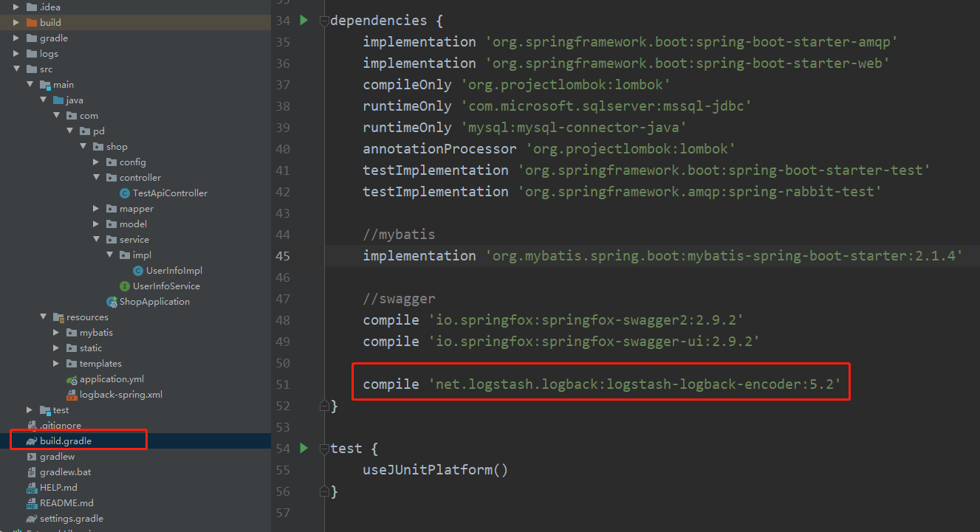980x532 pixels.
Task: Expand the mybatis resources folder arrow
Action: click(56, 332)
